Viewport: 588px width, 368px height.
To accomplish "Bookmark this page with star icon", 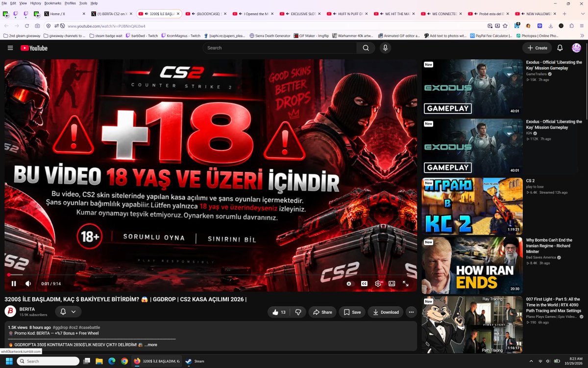I will point(505,26).
